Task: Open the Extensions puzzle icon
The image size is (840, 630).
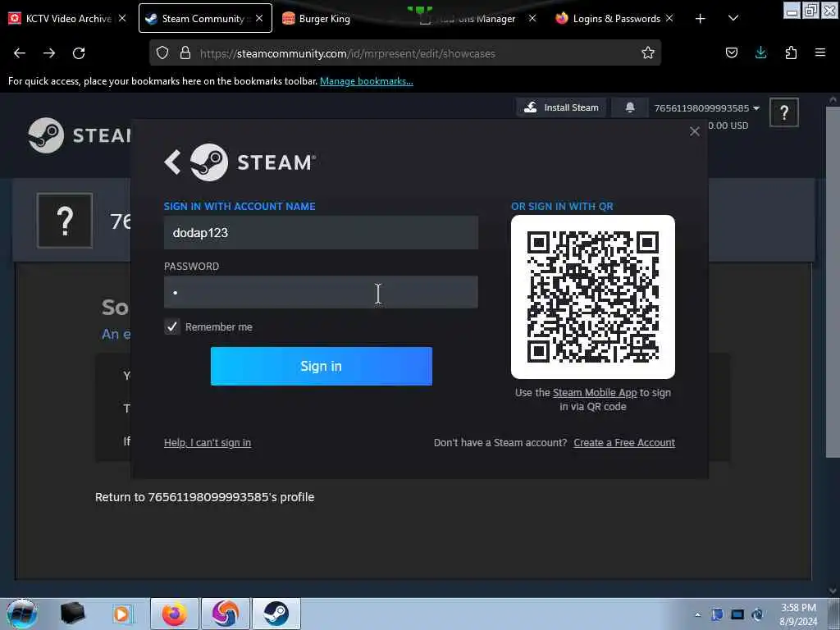Action: (791, 52)
